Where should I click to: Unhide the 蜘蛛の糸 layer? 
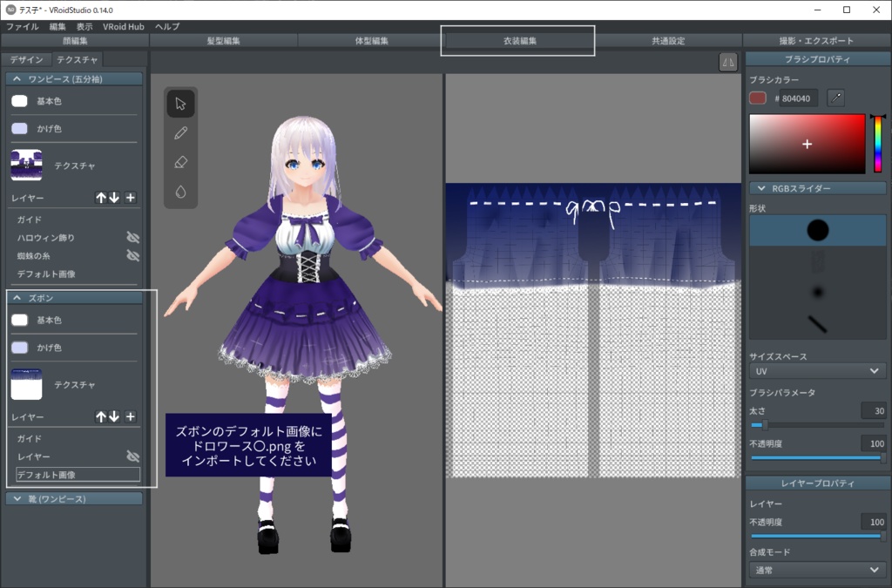pyautogui.click(x=132, y=255)
